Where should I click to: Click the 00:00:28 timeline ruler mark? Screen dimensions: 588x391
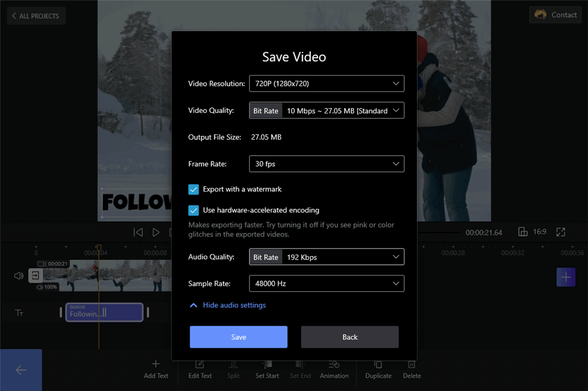(453, 253)
